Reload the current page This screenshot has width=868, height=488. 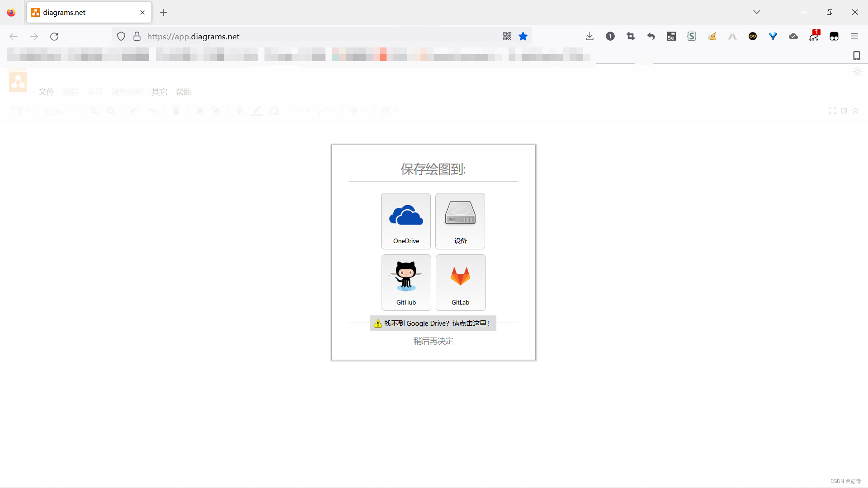(54, 37)
